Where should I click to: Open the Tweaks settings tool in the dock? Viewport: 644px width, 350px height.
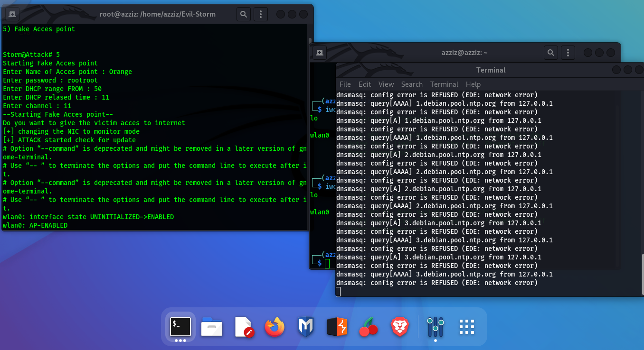click(x=436, y=327)
